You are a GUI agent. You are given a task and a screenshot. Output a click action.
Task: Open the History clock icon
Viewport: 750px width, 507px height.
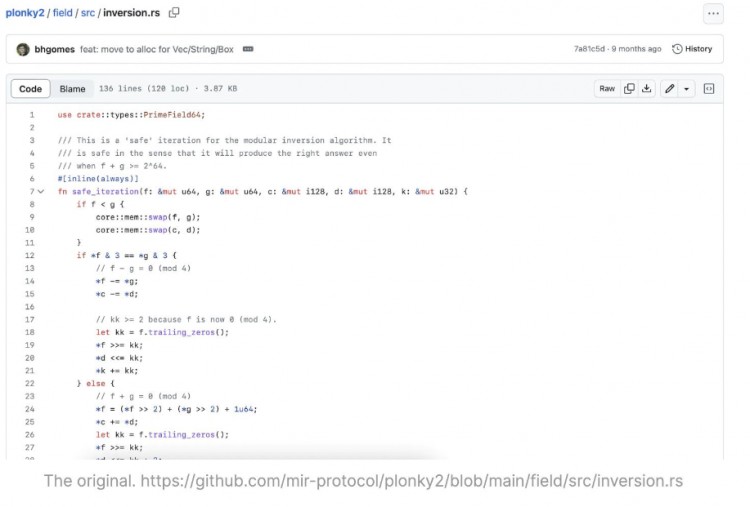[678, 49]
